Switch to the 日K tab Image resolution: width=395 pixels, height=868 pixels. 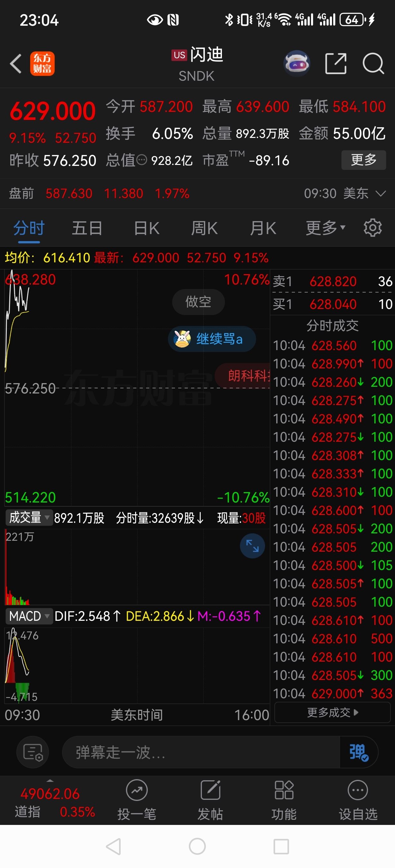[146, 228]
